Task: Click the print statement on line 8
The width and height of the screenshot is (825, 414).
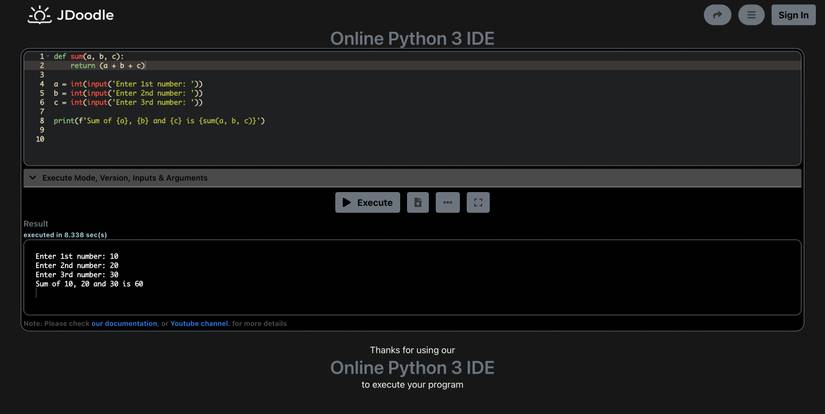Action: click(x=159, y=121)
